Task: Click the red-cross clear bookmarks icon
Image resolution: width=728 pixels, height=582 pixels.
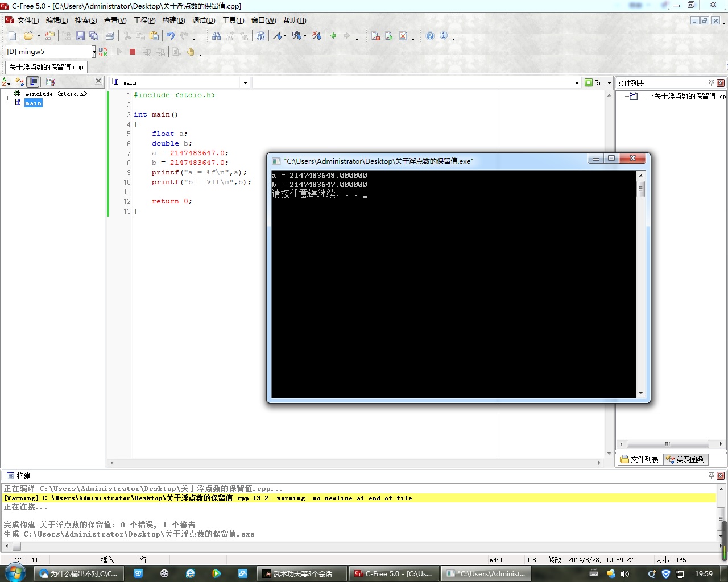Action: [x=317, y=36]
